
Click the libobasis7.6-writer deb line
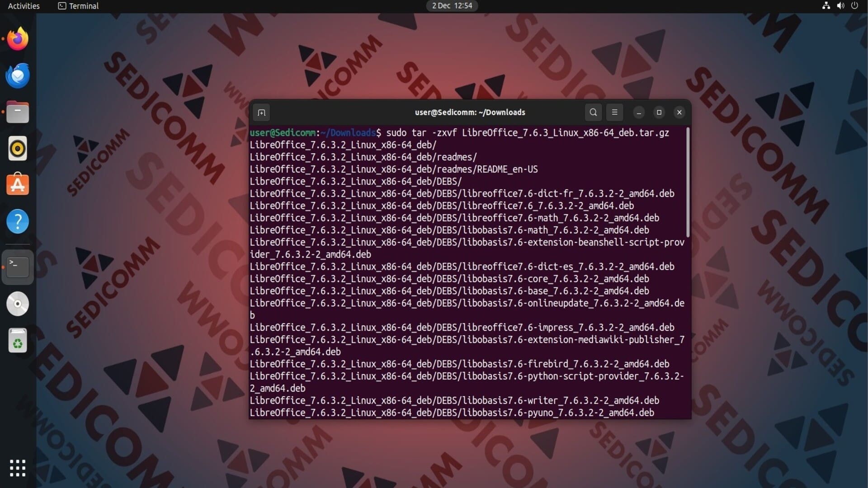454,401
